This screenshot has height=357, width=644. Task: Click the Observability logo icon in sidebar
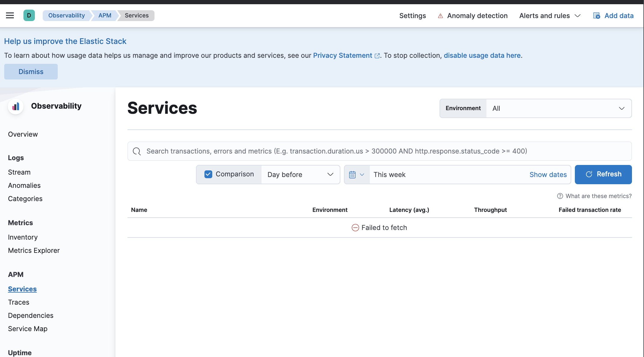point(15,106)
